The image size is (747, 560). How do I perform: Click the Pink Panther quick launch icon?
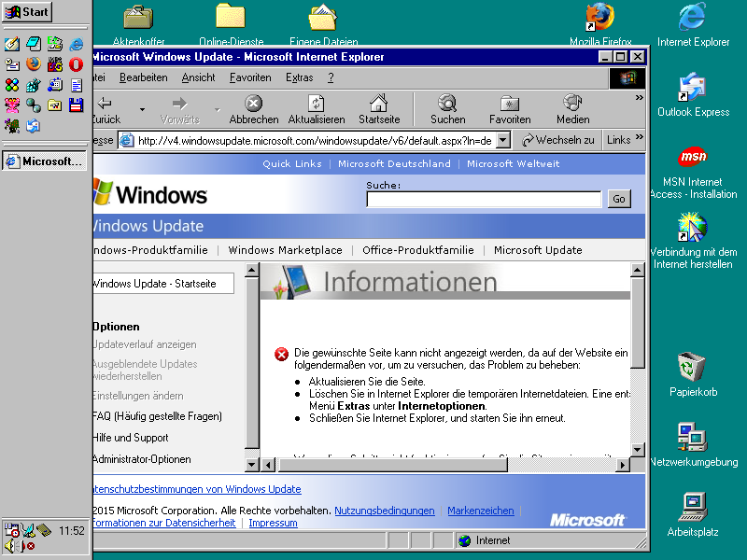(12, 105)
